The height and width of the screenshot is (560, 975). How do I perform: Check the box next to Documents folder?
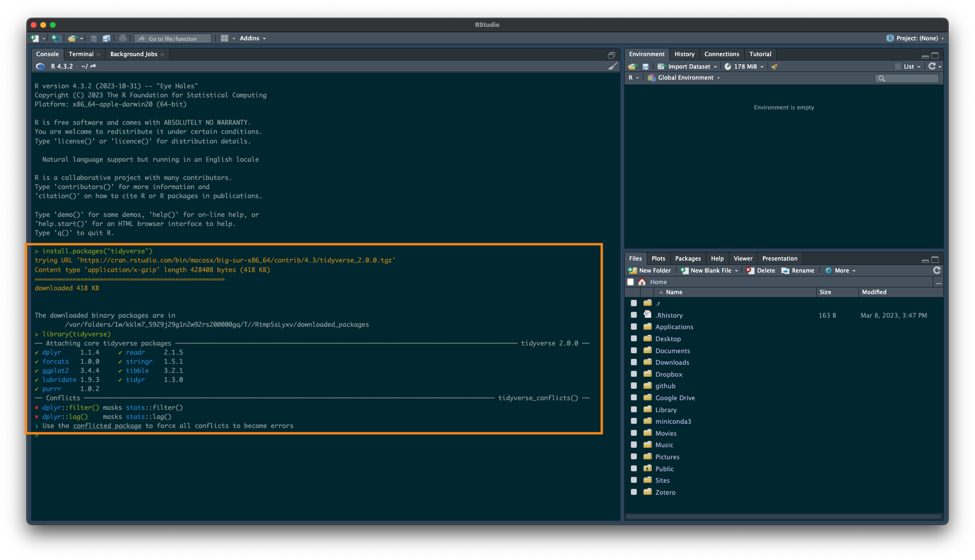point(633,351)
